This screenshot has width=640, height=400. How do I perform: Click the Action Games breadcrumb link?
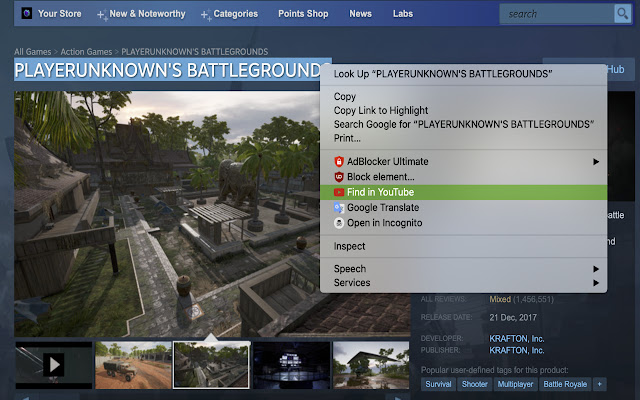click(86, 52)
